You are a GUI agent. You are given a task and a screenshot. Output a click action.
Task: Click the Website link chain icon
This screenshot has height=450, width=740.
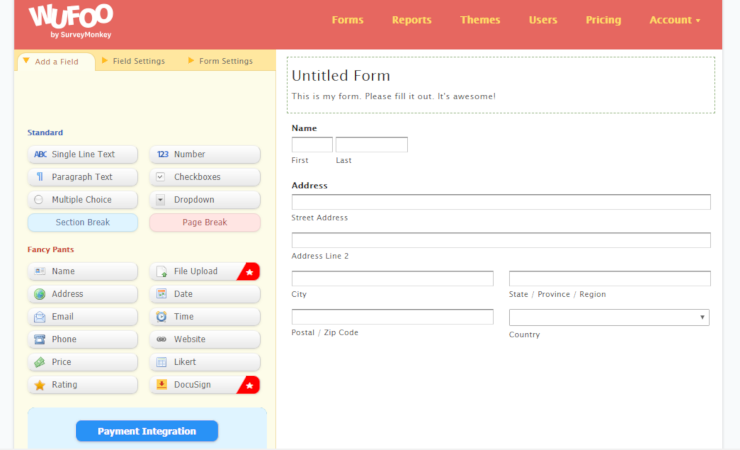[x=161, y=339]
